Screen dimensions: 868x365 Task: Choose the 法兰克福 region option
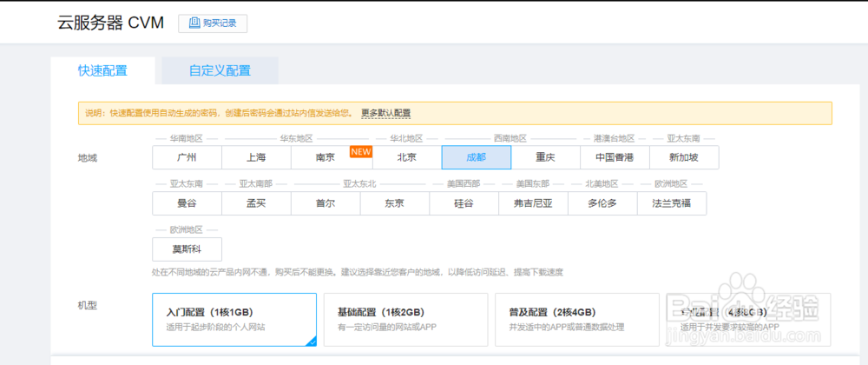(x=672, y=203)
